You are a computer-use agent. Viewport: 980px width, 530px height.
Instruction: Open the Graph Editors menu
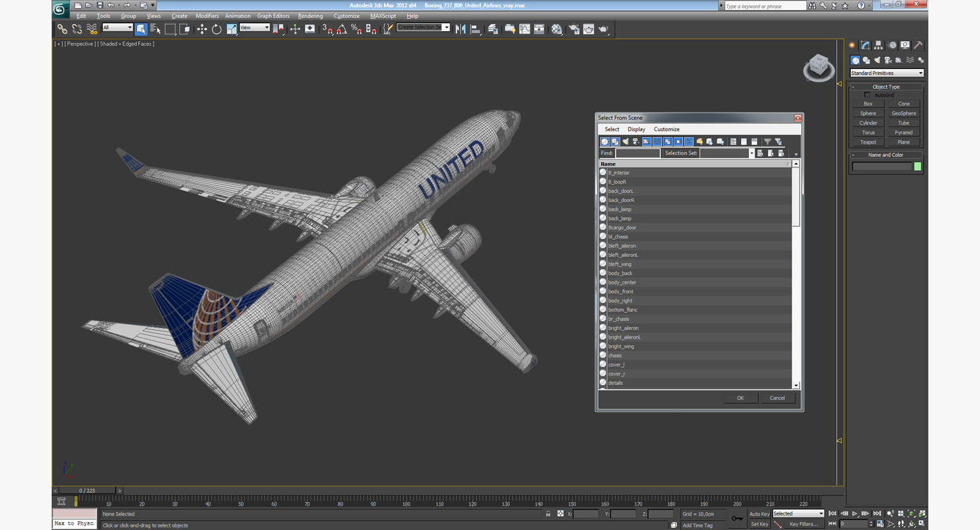tap(273, 16)
